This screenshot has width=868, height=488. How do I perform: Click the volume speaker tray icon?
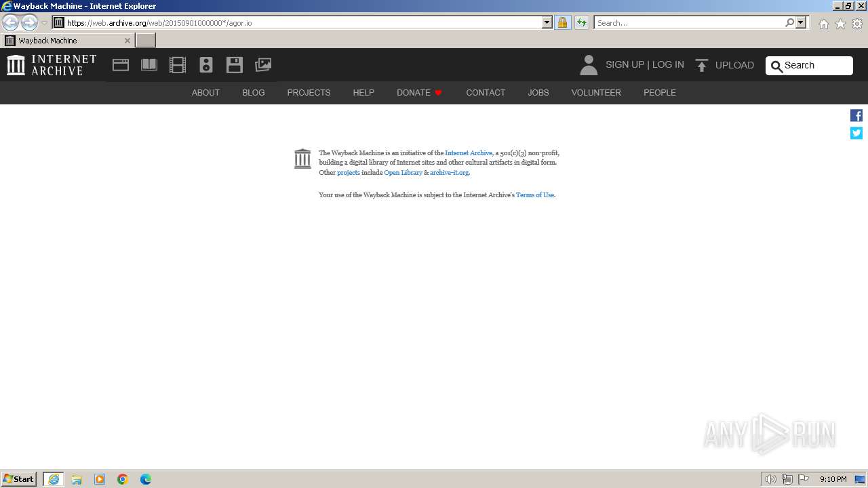point(771,479)
